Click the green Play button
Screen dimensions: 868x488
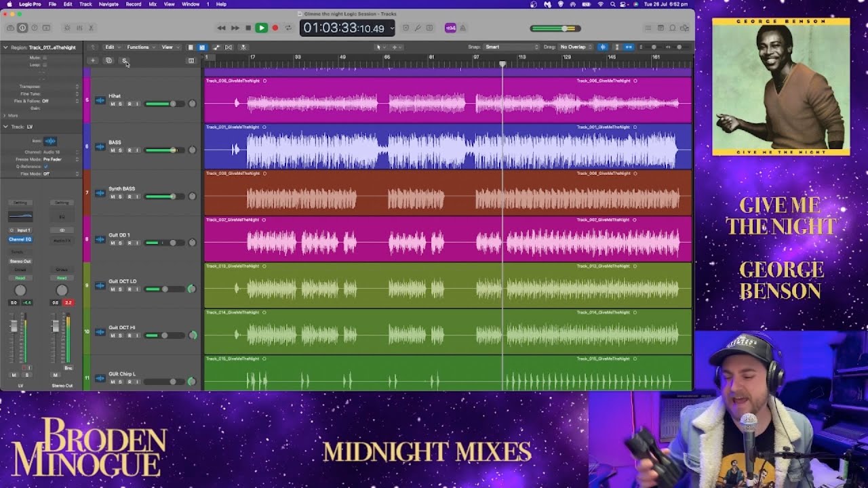(x=261, y=28)
